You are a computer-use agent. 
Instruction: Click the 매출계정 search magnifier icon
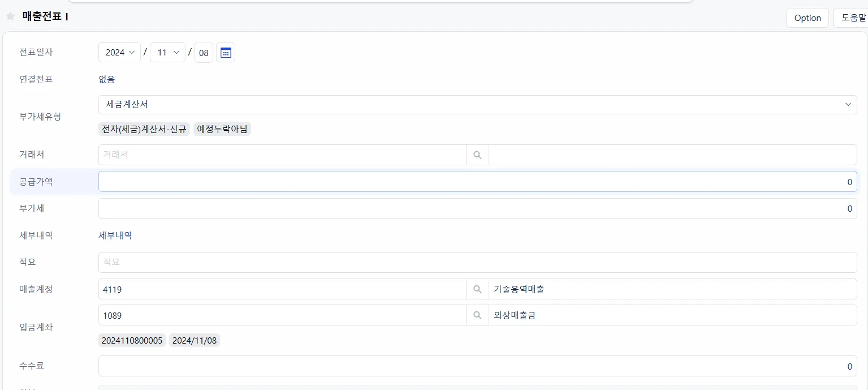pos(477,289)
